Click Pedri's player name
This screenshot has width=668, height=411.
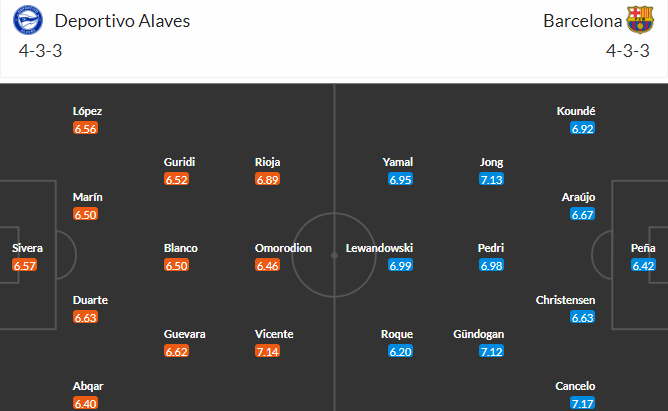click(x=491, y=248)
